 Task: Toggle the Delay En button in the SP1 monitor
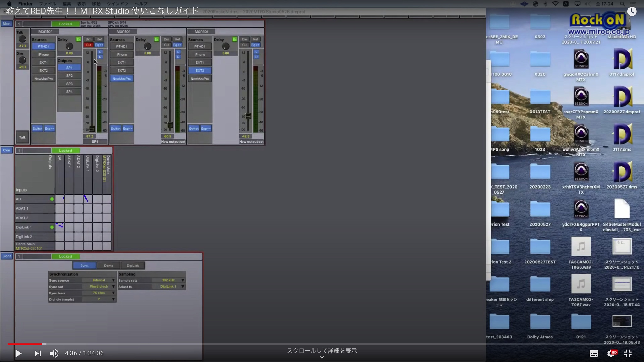[x=78, y=39]
